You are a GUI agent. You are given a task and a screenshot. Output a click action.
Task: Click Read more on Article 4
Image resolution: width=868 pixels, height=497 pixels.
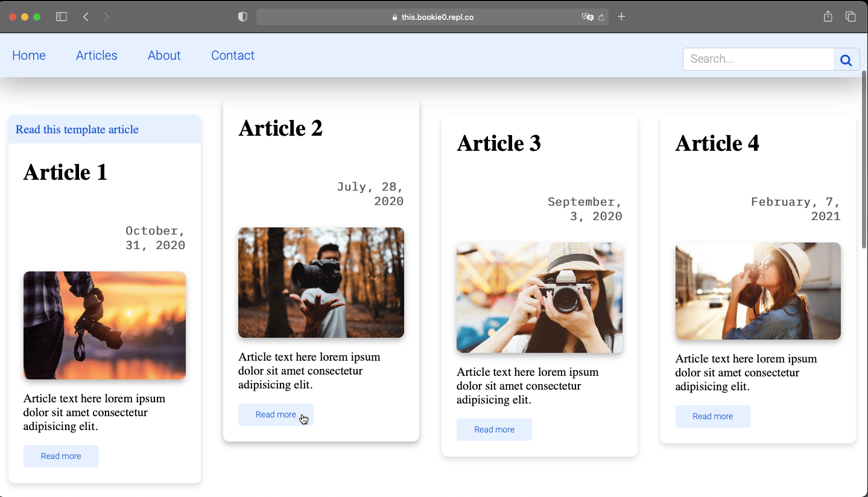(712, 416)
